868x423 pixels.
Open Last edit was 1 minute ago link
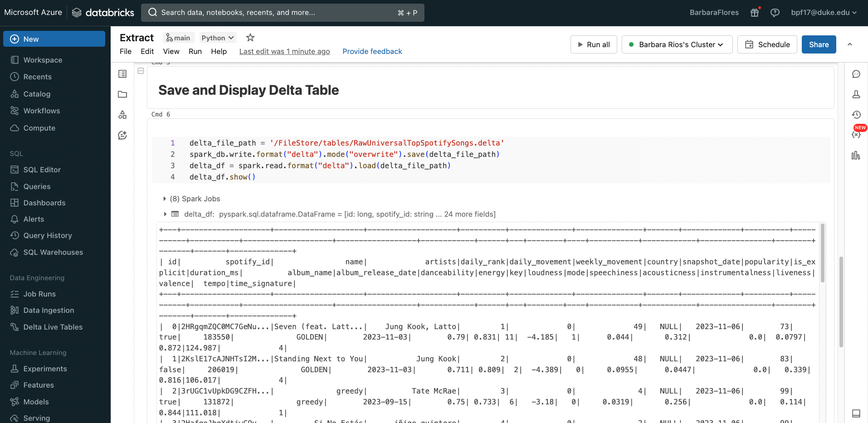click(x=284, y=51)
